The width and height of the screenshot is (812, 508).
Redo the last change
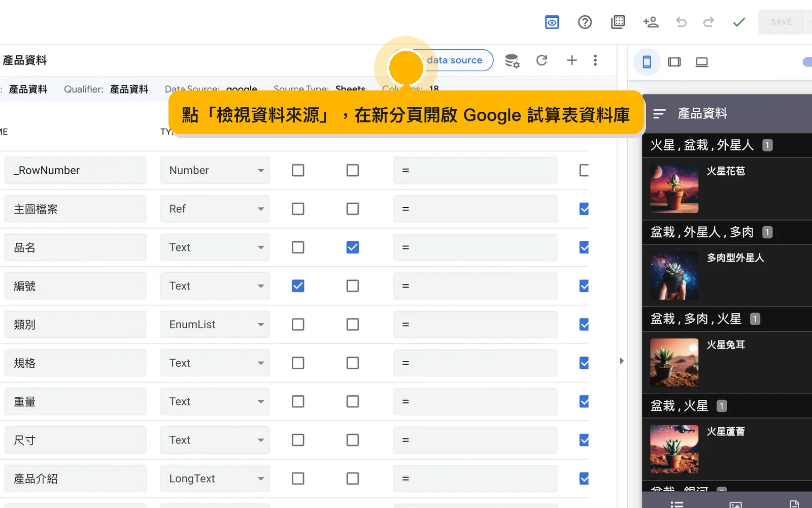click(x=708, y=22)
